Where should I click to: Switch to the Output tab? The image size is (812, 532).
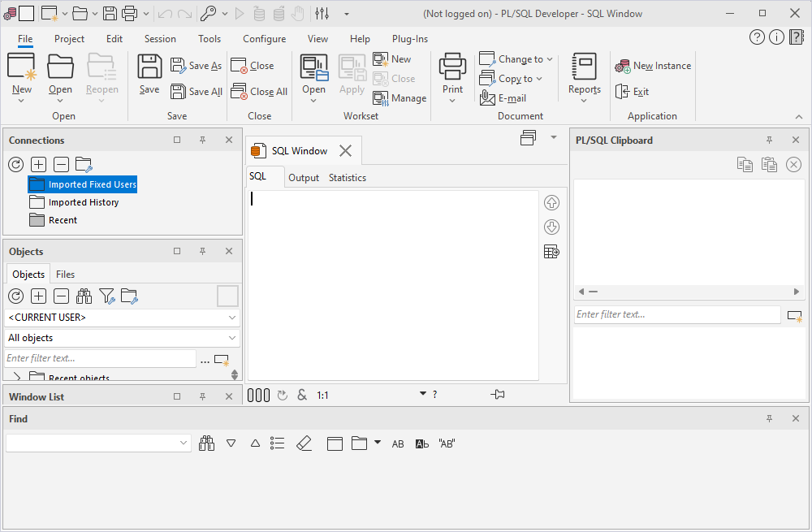(x=304, y=178)
